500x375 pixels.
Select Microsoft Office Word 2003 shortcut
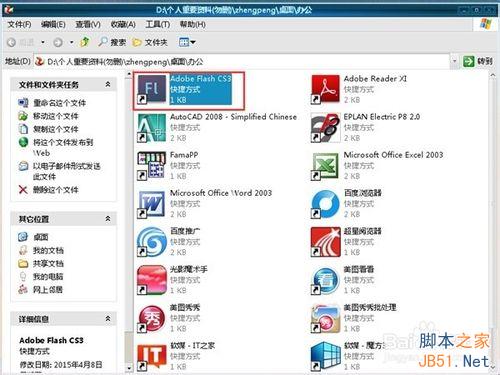[152, 204]
